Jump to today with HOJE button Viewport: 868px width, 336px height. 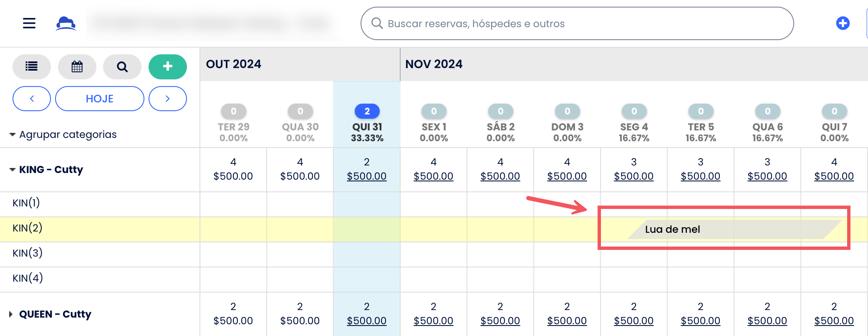point(100,99)
